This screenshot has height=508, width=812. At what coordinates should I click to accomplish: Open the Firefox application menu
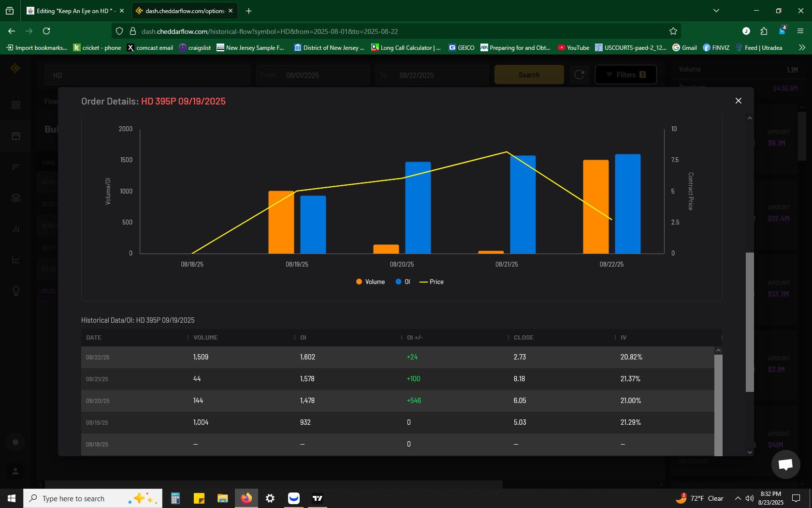click(x=800, y=31)
